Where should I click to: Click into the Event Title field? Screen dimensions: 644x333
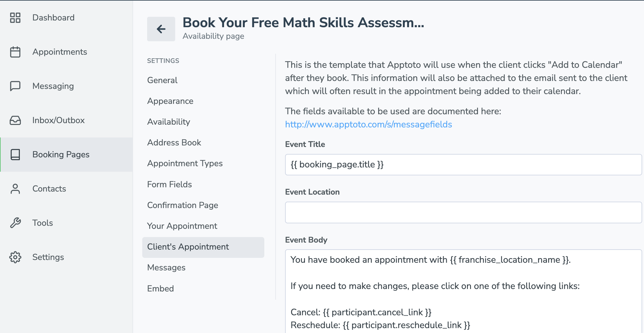(x=463, y=165)
